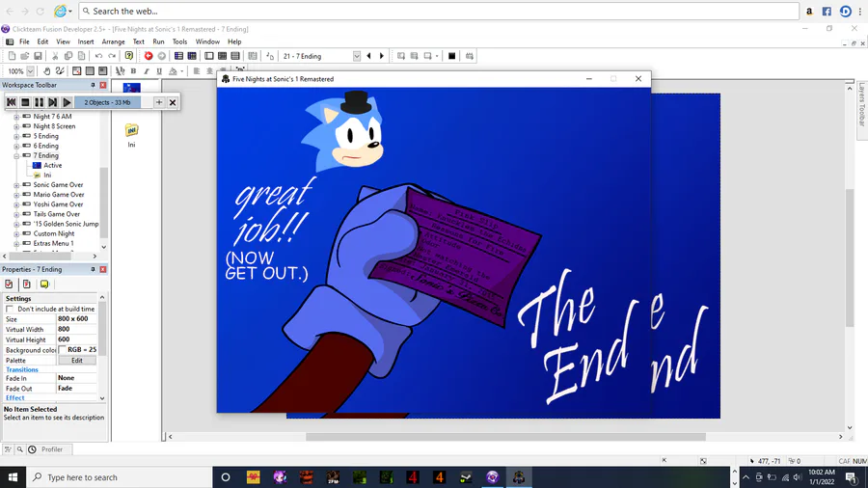The width and height of the screenshot is (868, 488).
Task: Expand the 'Custom Night' tree node
Action: (16, 234)
